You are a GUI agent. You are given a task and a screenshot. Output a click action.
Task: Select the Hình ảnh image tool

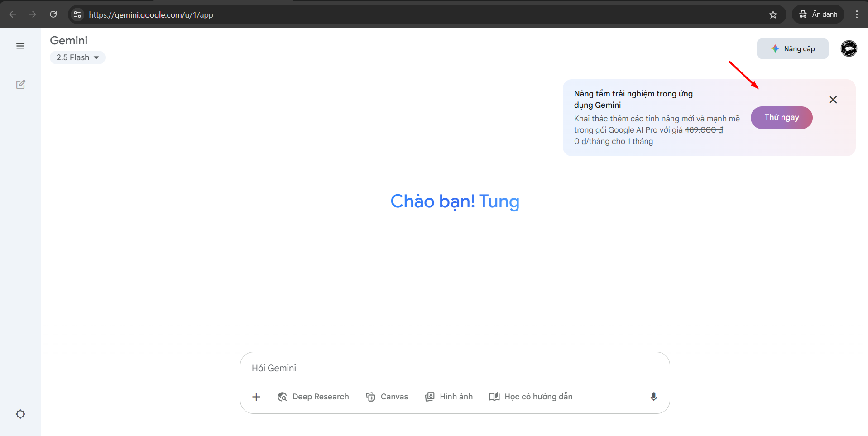pos(449,397)
